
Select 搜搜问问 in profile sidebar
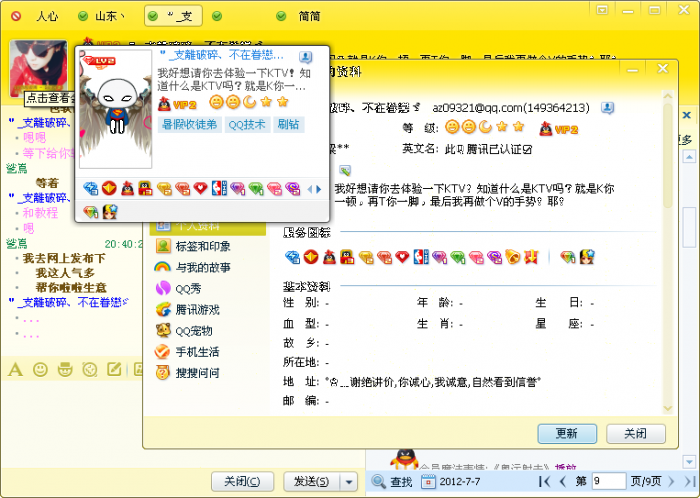[188, 373]
